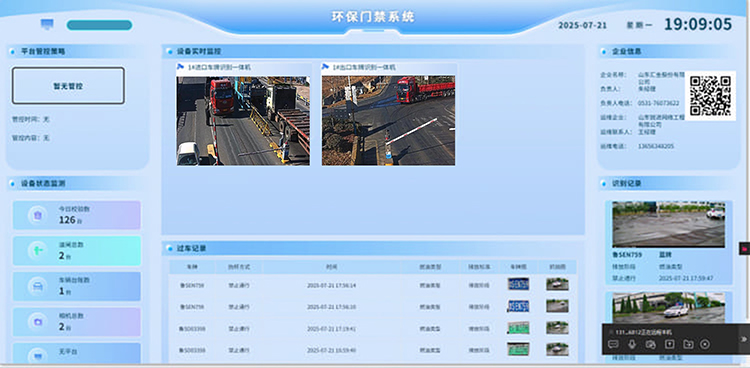Select timestamp 2025-07-21 17:56:14 in table
Image resolution: width=750 pixels, height=368 pixels.
[x=331, y=285]
